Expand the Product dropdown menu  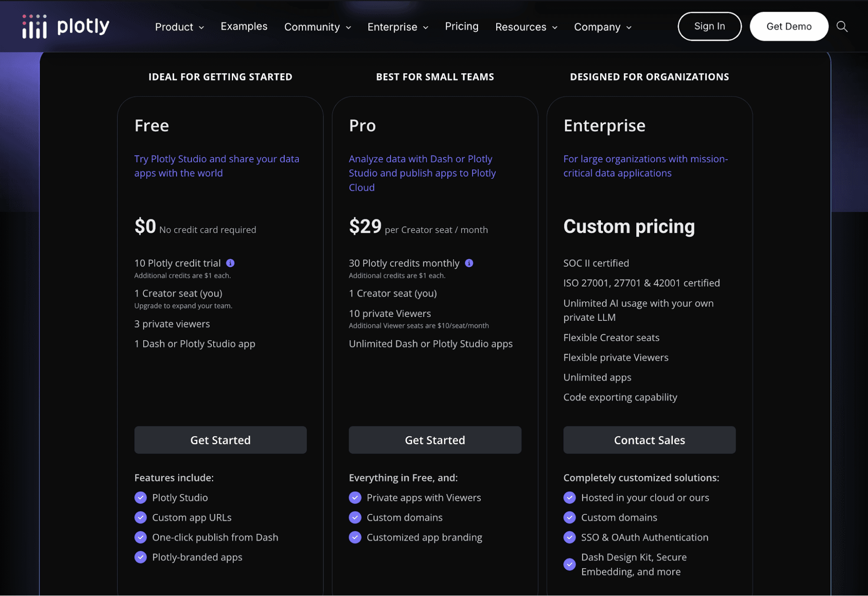(179, 27)
